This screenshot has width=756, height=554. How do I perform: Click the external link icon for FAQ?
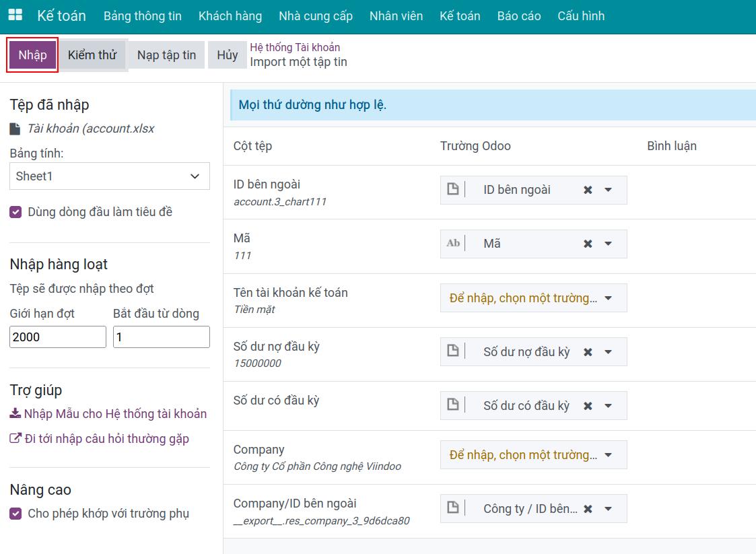click(15, 438)
